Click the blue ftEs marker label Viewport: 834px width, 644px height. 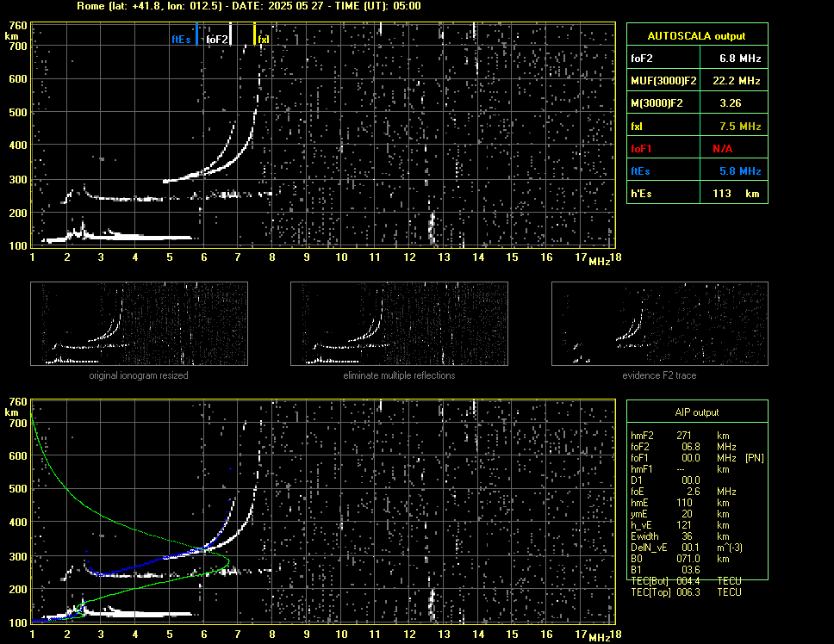[x=181, y=40]
